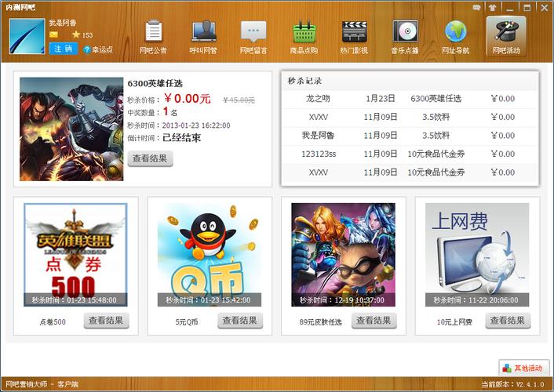
Task: View results for 10元上网费
Action: click(508, 321)
